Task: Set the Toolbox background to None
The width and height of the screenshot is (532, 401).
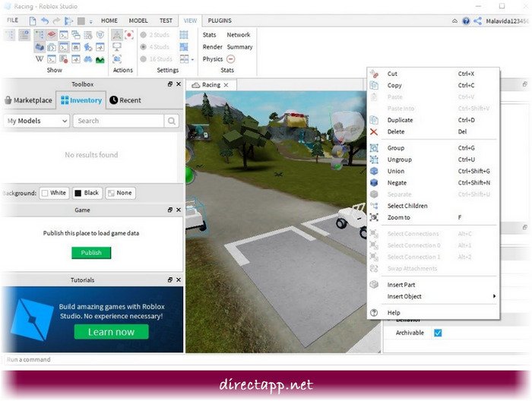Action: [x=120, y=193]
